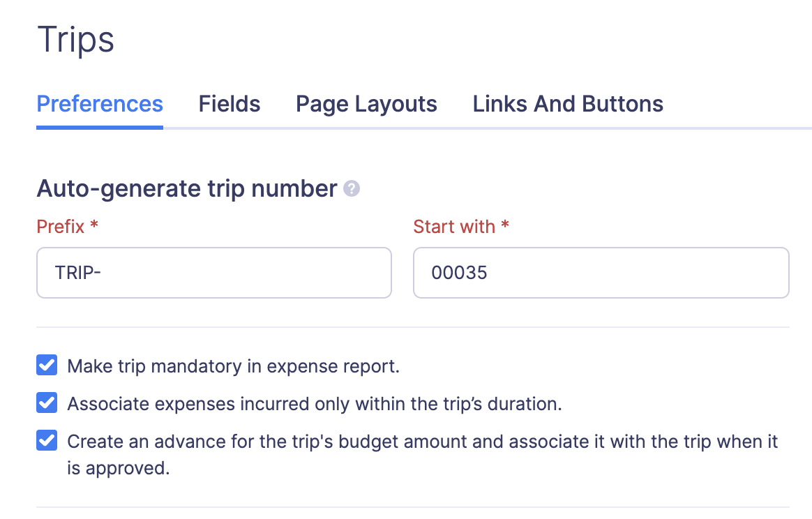Click the 00035 value in Start with
Image resolution: width=812 pixels, height=519 pixels.
point(459,273)
